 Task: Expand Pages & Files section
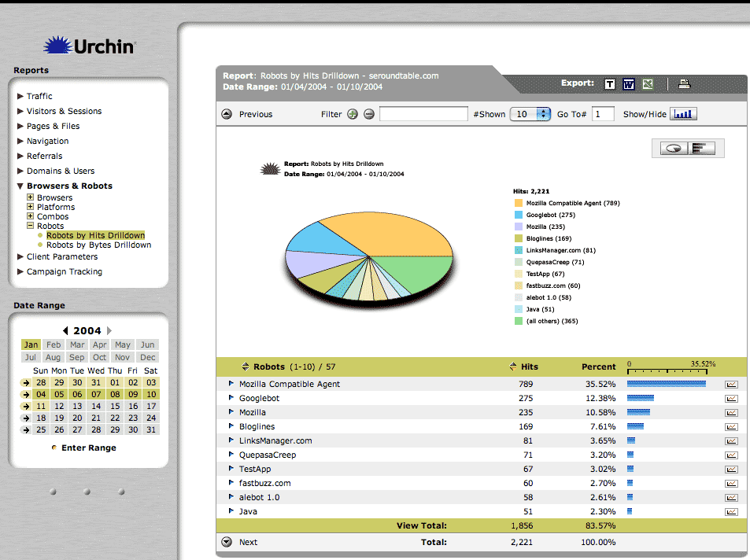pyautogui.click(x=20, y=126)
